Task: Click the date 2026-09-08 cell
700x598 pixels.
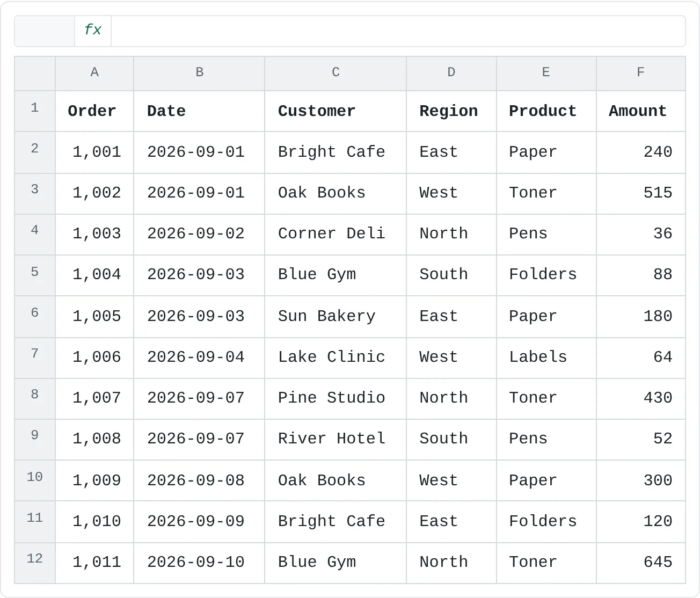Action: point(199,480)
